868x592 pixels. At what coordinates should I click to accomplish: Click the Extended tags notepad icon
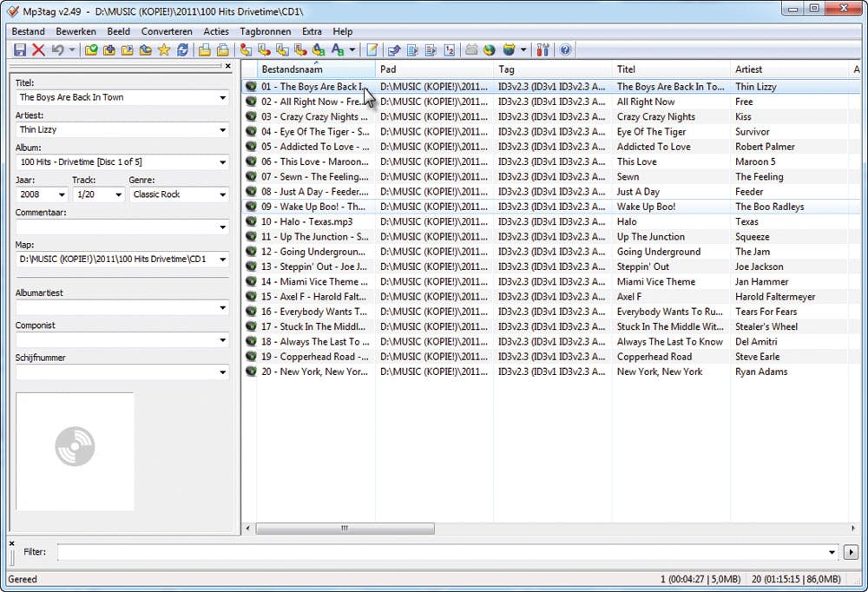372,49
